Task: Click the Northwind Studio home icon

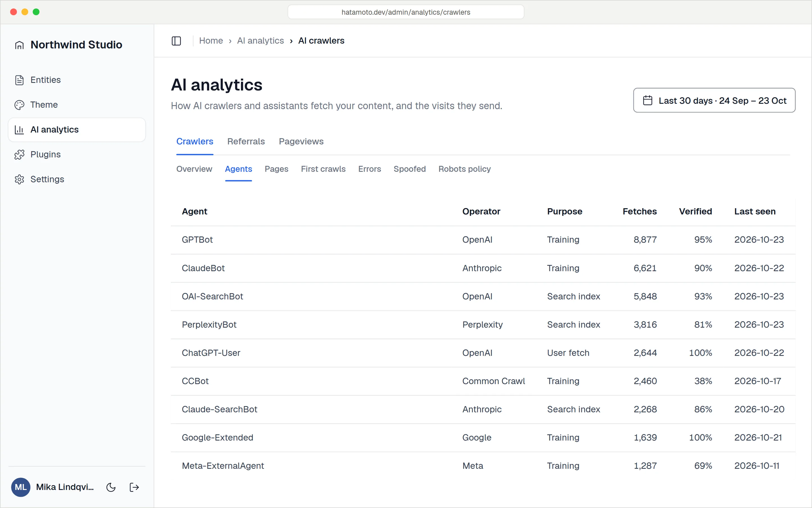Action: click(19, 45)
